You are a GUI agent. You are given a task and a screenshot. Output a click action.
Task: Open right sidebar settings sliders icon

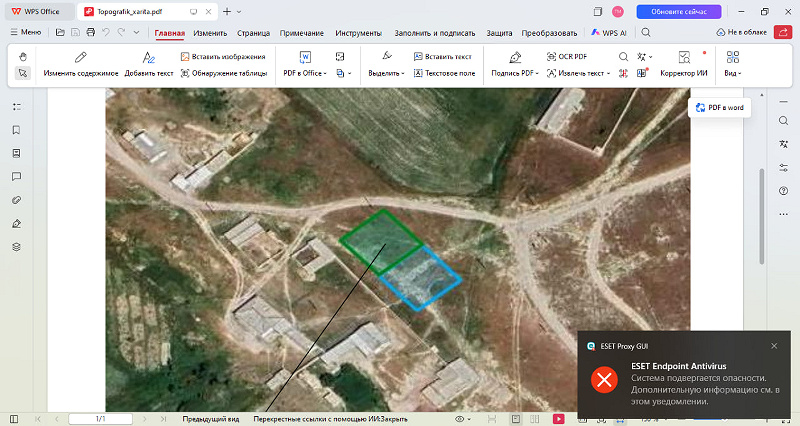pyautogui.click(x=783, y=167)
